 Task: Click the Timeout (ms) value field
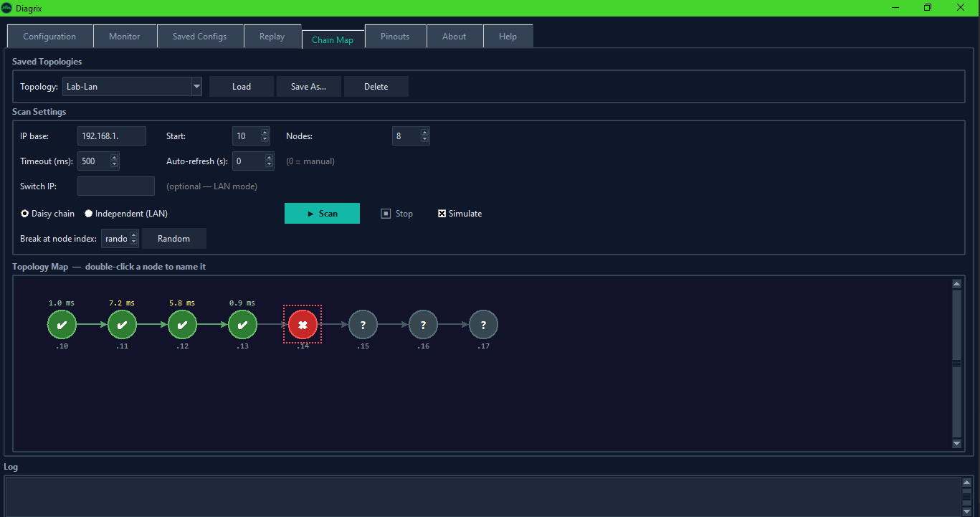click(x=94, y=161)
